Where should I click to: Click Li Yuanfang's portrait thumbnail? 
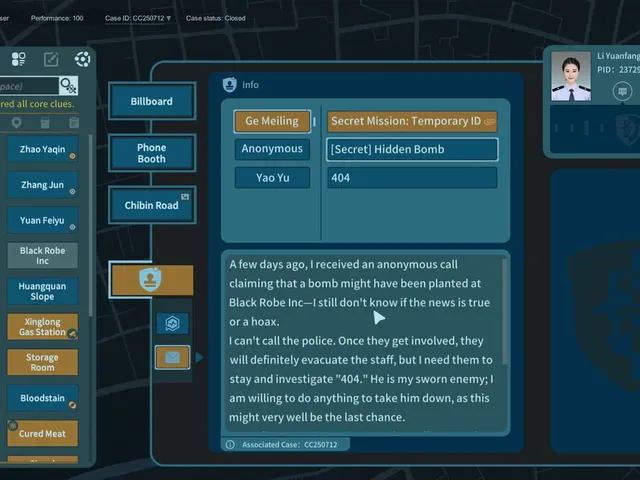coord(571,76)
